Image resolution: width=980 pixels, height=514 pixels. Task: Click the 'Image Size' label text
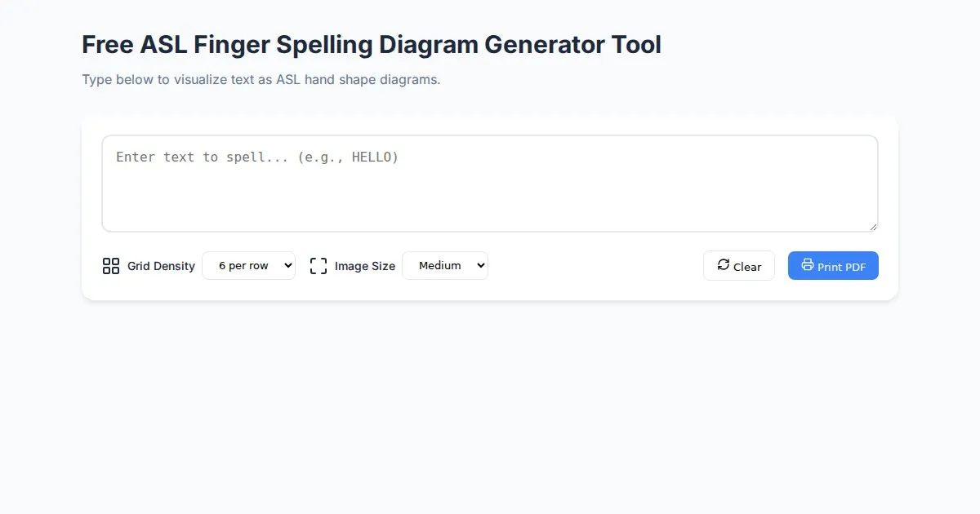[364, 266]
